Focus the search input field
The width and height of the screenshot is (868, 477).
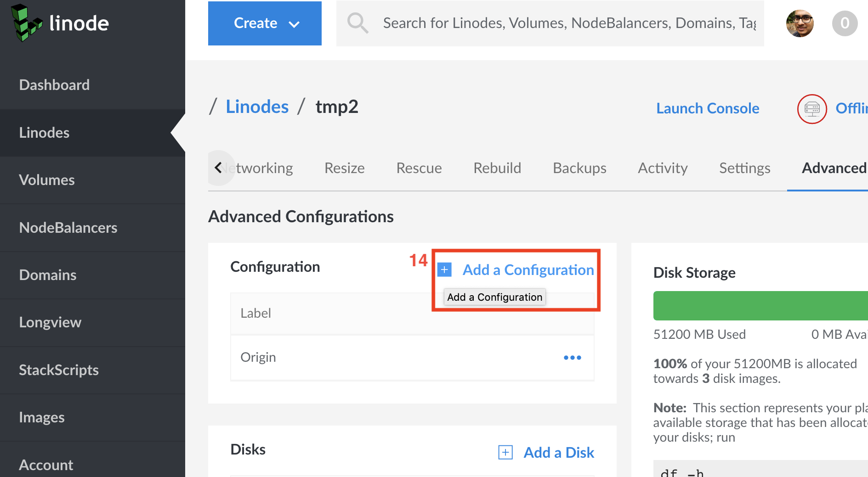pyautogui.click(x=569, y=23)
